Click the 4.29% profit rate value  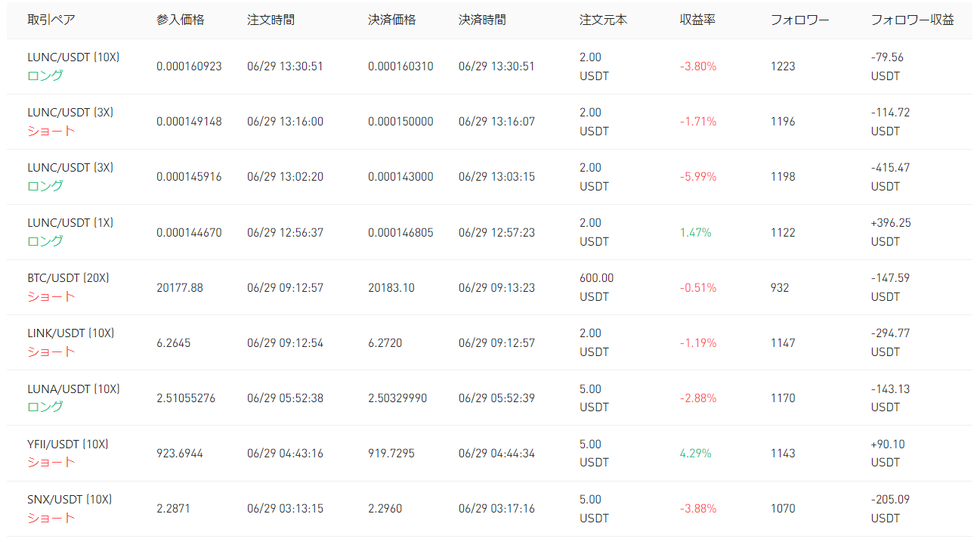(x=695, y=454)
